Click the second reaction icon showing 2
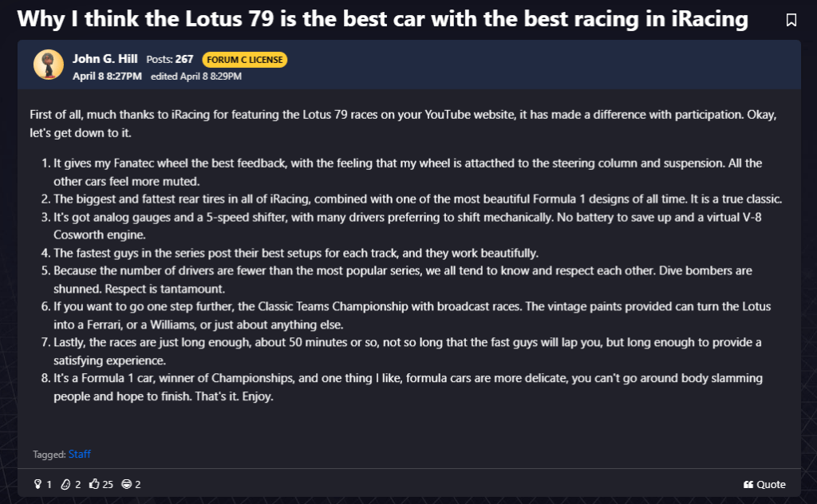The image size is (817, 504). point(67,484)
